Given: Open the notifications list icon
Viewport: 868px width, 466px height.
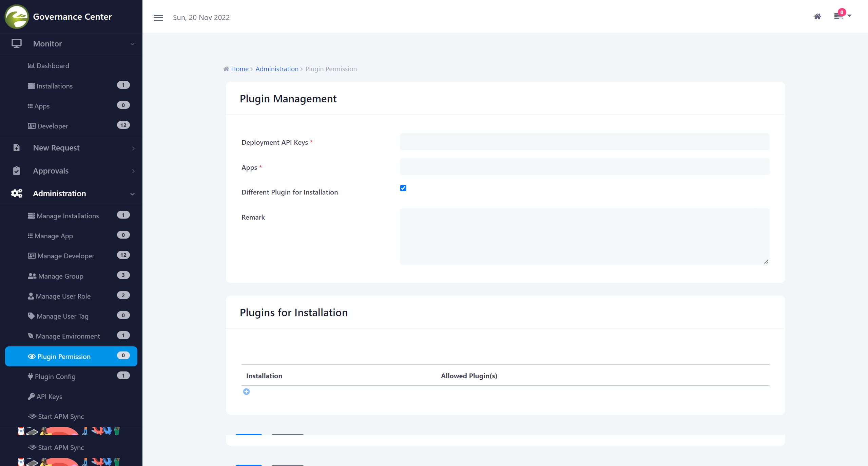Looking at the screenshot, I should (x=838, y=16).
